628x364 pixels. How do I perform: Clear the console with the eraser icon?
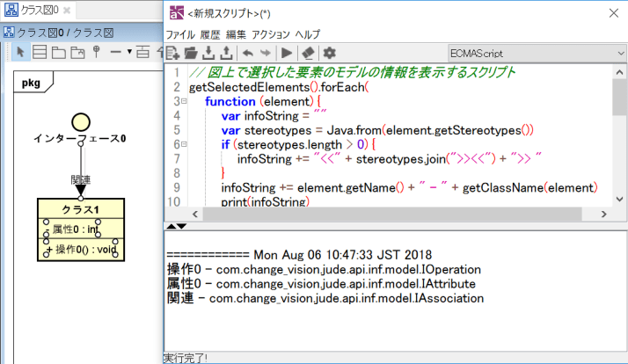tap(308, 54)
